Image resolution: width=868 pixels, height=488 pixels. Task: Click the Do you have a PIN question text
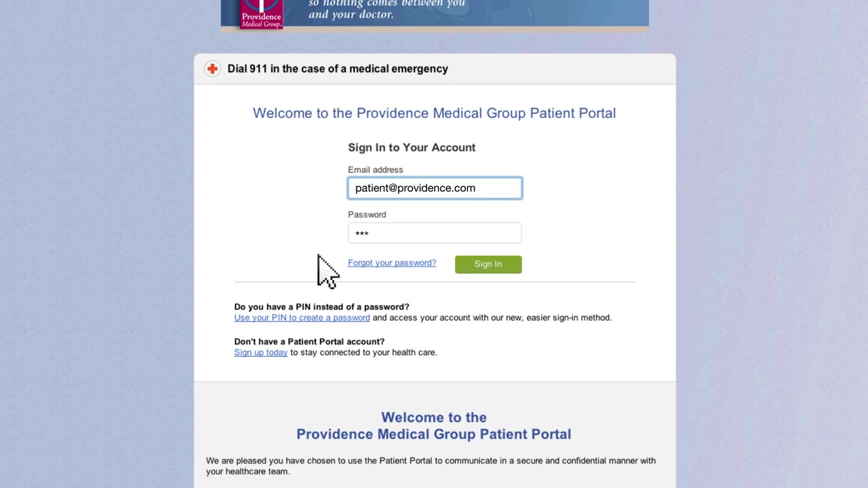coord(321,307)
